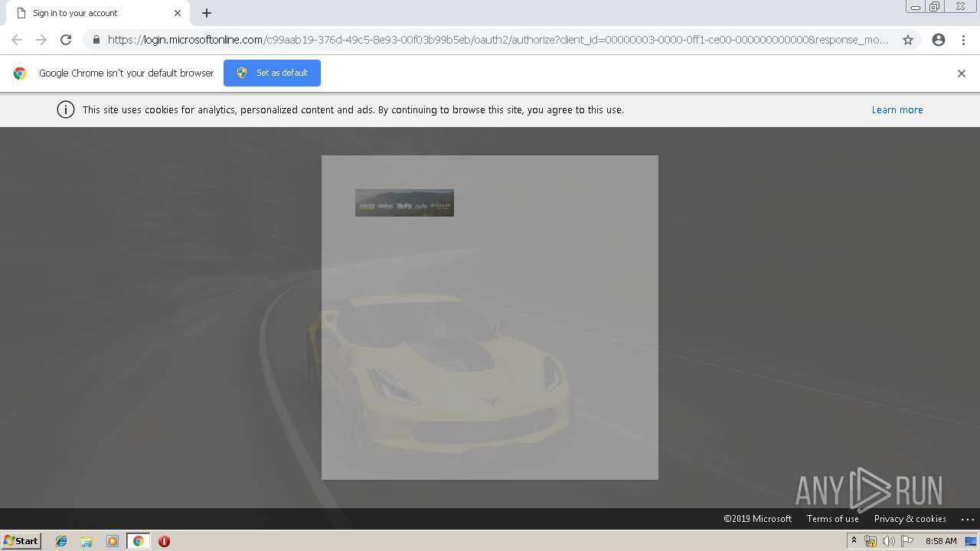980x551 pixels.
Task: Reload the page with the refresh icon
Action: [x=66, y=40]
